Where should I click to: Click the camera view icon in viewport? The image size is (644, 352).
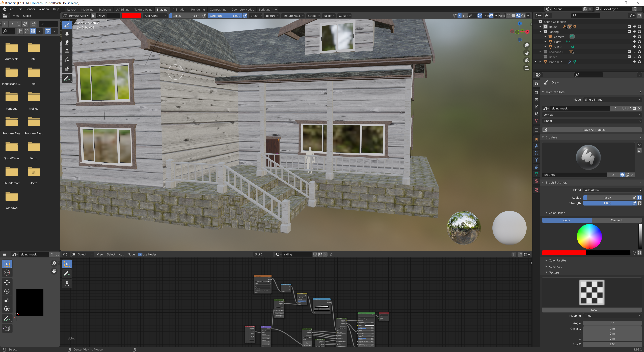click(x=526, y=61)
